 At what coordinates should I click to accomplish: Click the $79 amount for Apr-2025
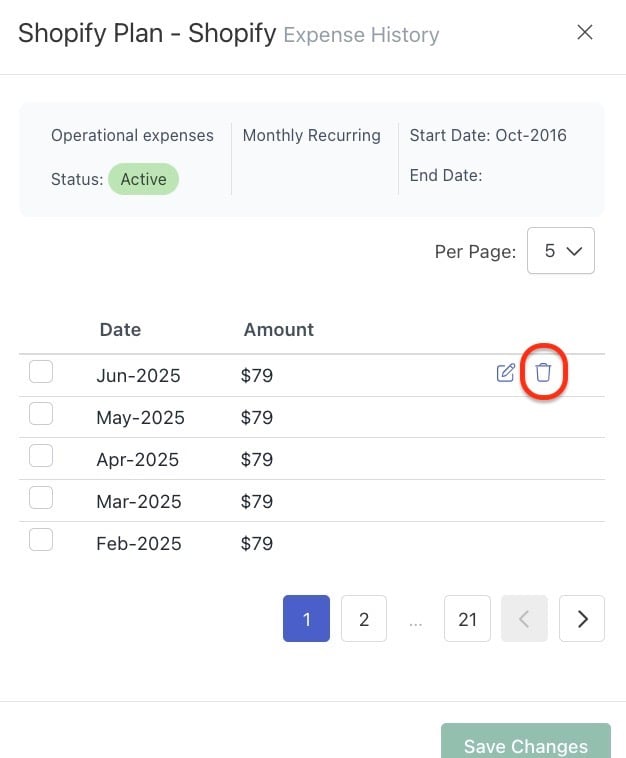pos(257,460)
